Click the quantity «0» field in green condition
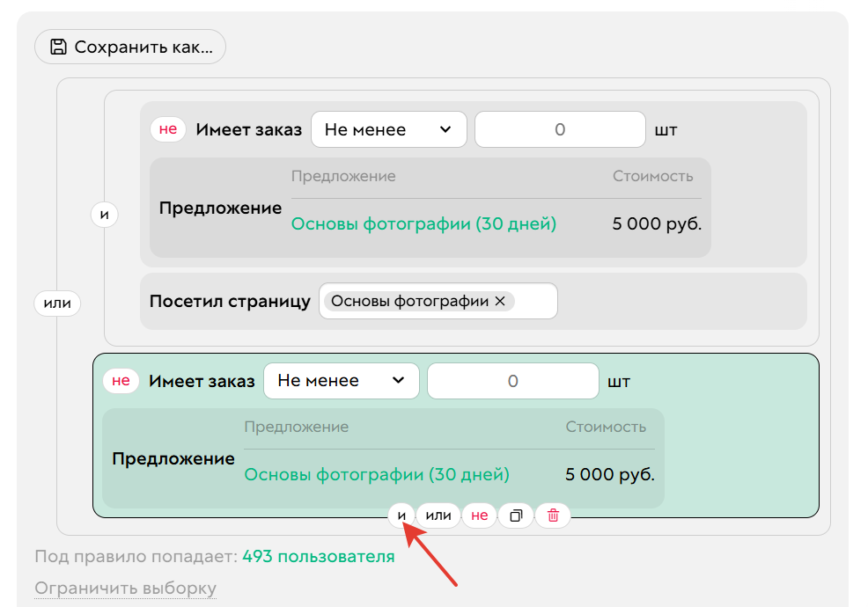Image resolution: width=868 pixels, height=607 pixels. click(x=511, y=380)
